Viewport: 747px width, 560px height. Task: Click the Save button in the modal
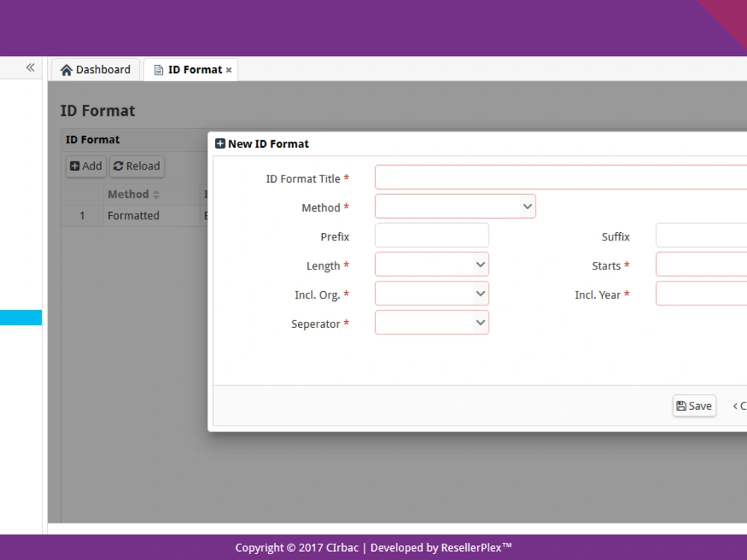(x=694, y=405)
